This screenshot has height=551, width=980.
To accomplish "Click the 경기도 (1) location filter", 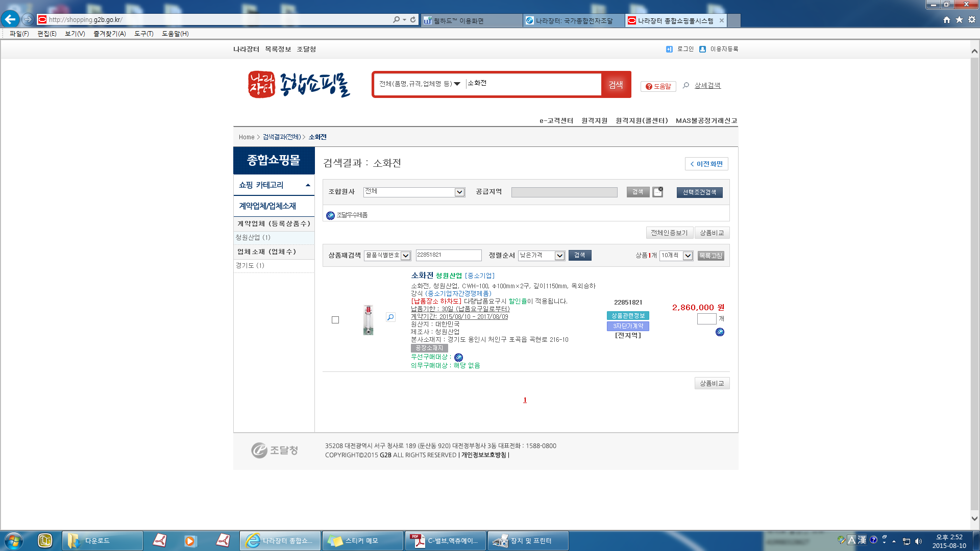I will pyautogui.click(x=250, y=266).
